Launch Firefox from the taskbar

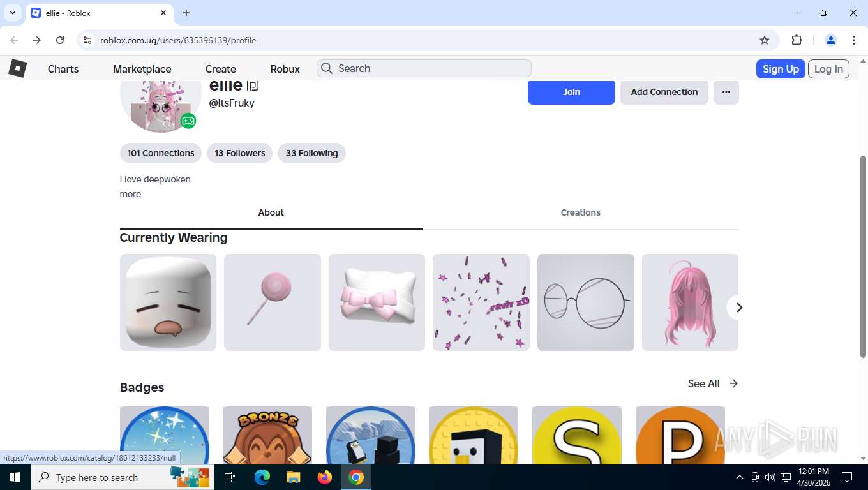(325, 477)
